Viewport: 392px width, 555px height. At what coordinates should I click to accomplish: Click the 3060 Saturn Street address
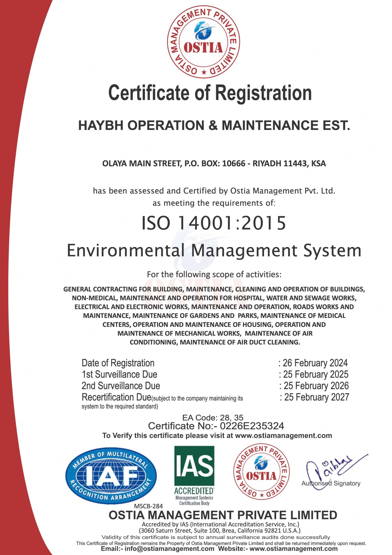coord(220,531)
